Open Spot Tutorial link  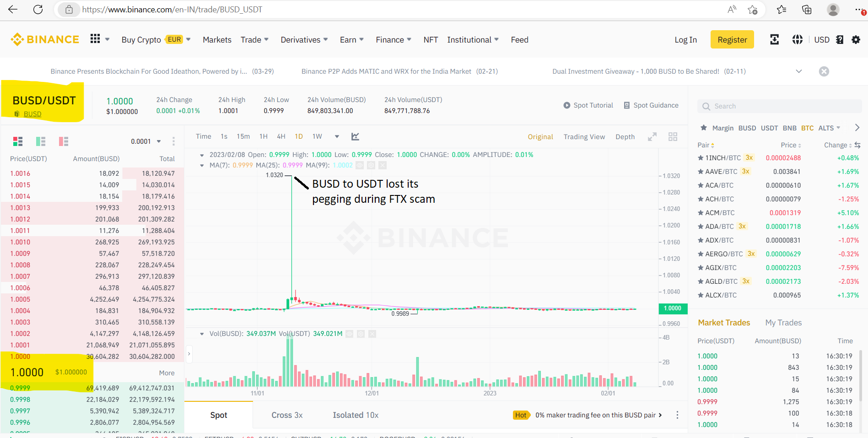(x=588, y=105)
